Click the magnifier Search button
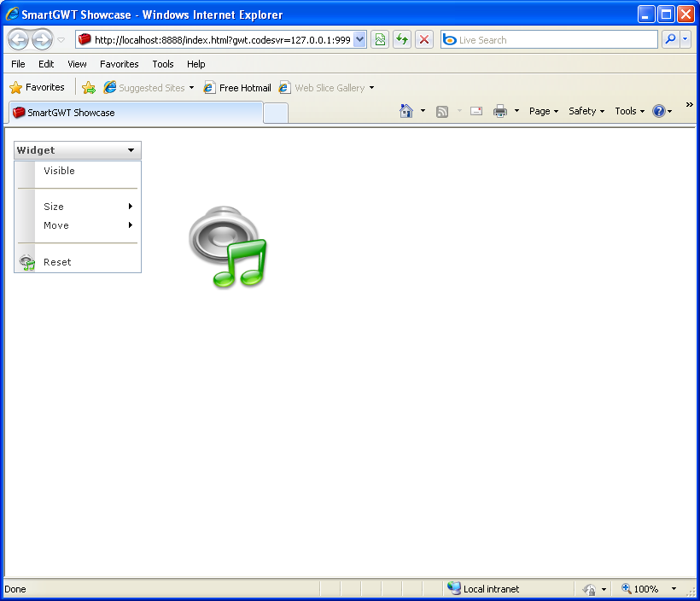 click(x=670, y=40)
